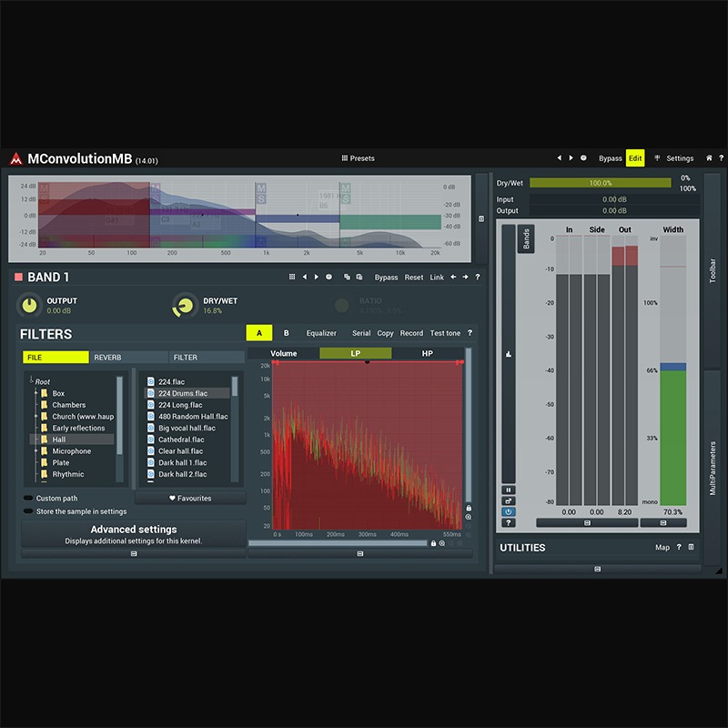The image size is (728, 728).
Task: Click Record in Filters header
Action: click(x=411, y=333)
